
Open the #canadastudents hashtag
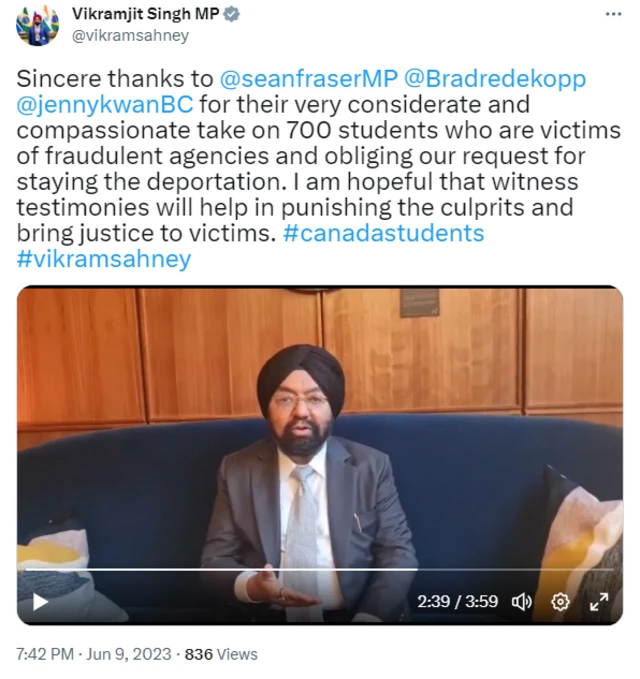(383, 233)
